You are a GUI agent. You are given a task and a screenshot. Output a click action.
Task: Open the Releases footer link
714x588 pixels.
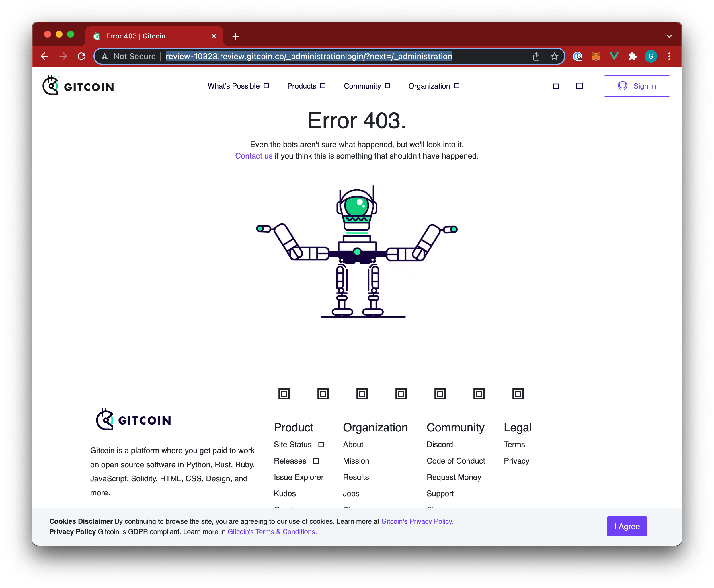coord(296,461)
